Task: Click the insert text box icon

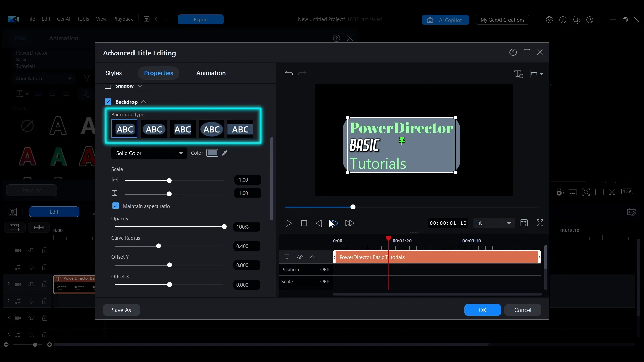Action: tap(519, 74)
